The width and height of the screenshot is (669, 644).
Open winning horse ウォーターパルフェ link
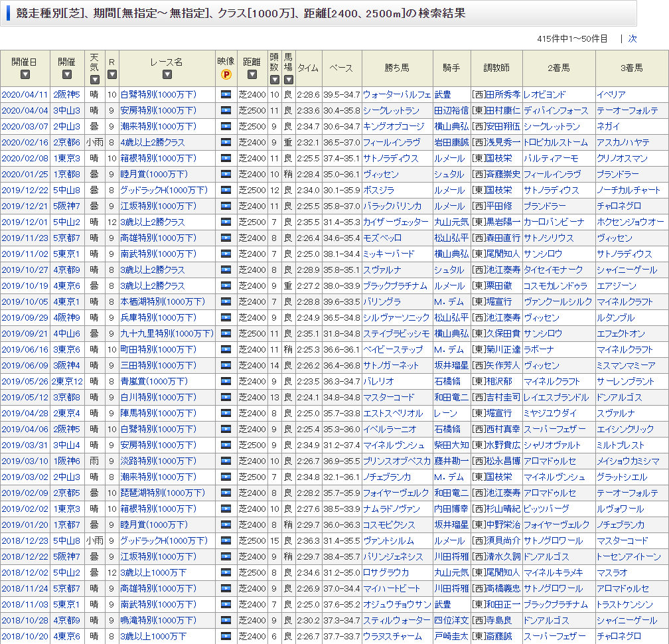tap(397, 94)
